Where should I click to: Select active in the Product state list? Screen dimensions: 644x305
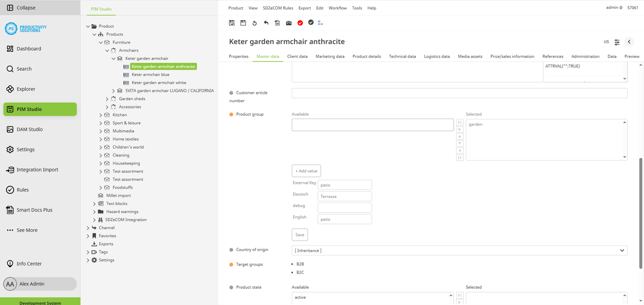tap(299, 297)
